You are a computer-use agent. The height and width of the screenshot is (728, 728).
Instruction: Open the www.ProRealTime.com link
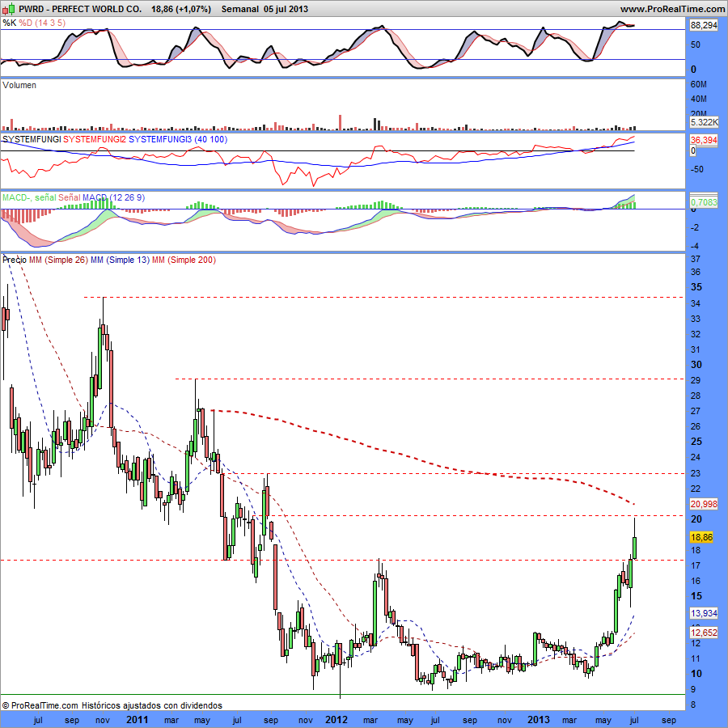tap(672, 9)
